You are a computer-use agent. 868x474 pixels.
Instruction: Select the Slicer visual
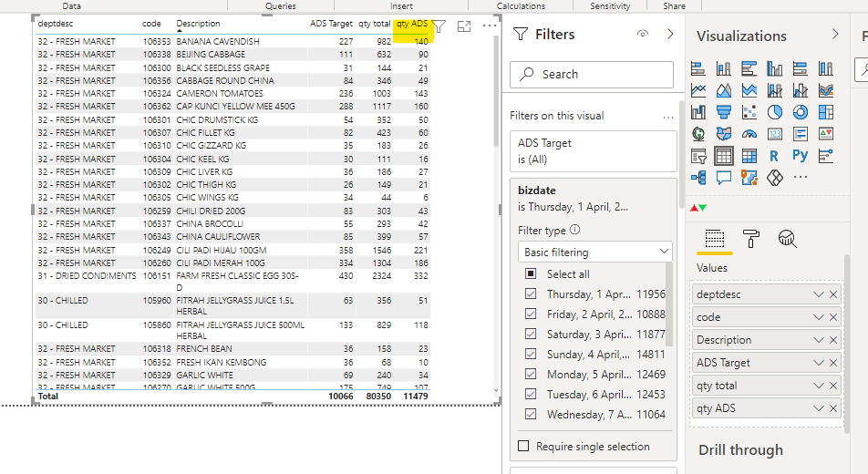698,156
